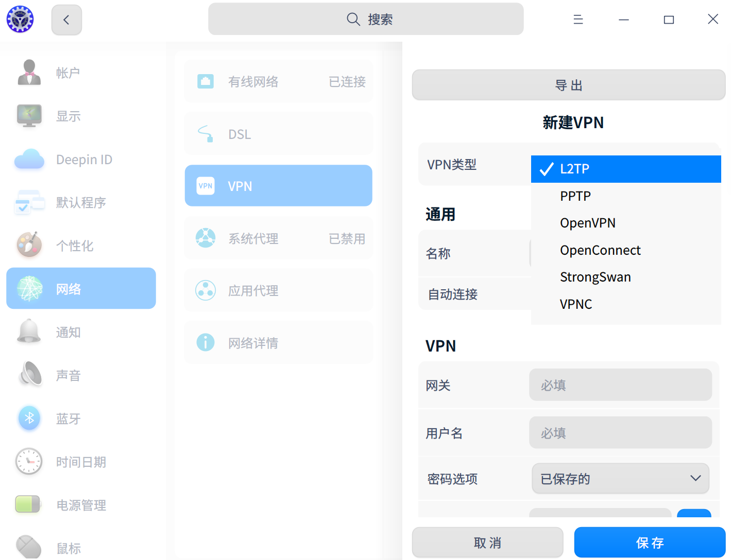
Task: Open the 个性化 personalization settings
Action: 81,246
